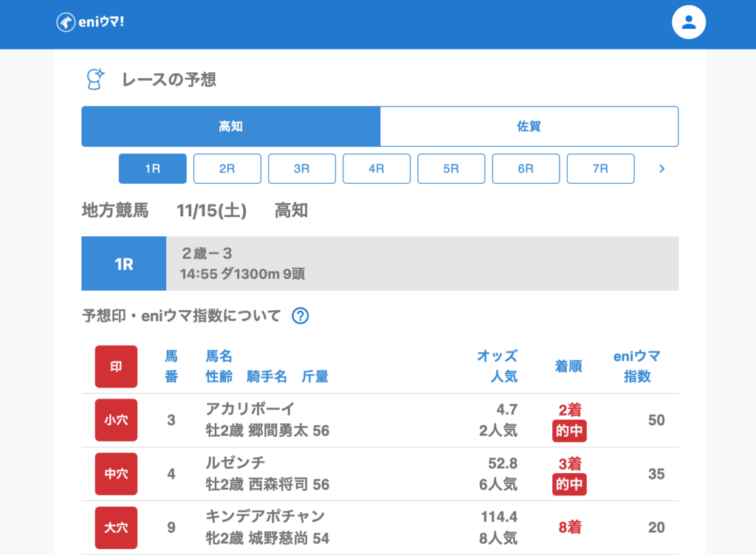This screenshot has width=756, height=555.
Task: Go to race 3R
Action: 301,168
